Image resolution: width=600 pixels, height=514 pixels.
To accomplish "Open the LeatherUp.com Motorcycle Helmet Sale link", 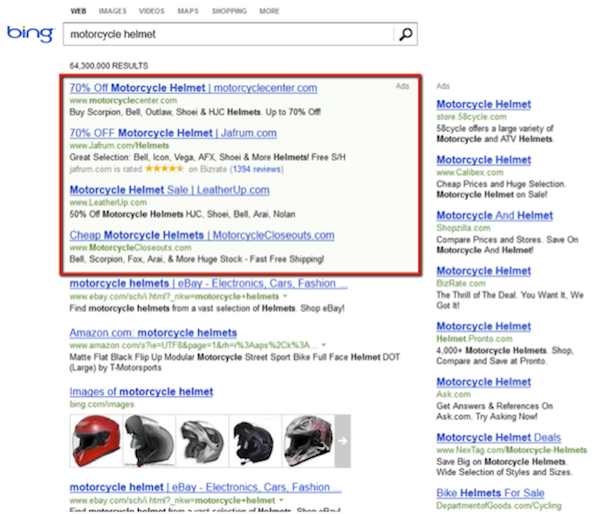I will pos(170,190).
